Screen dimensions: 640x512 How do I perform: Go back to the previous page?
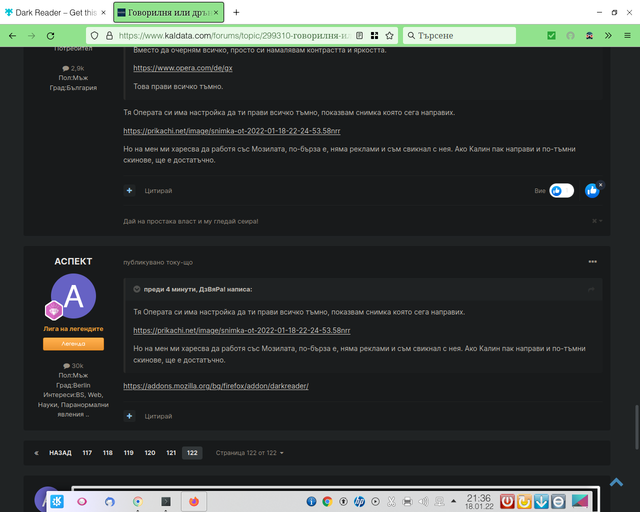click(x=12, y=36)
